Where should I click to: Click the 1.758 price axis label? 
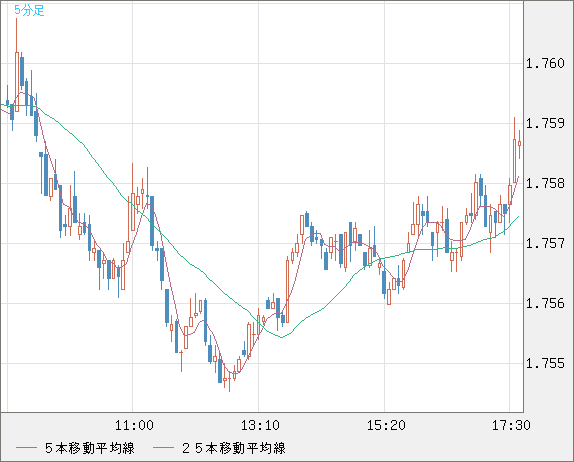pyautogui.click(x=545, y=183)
